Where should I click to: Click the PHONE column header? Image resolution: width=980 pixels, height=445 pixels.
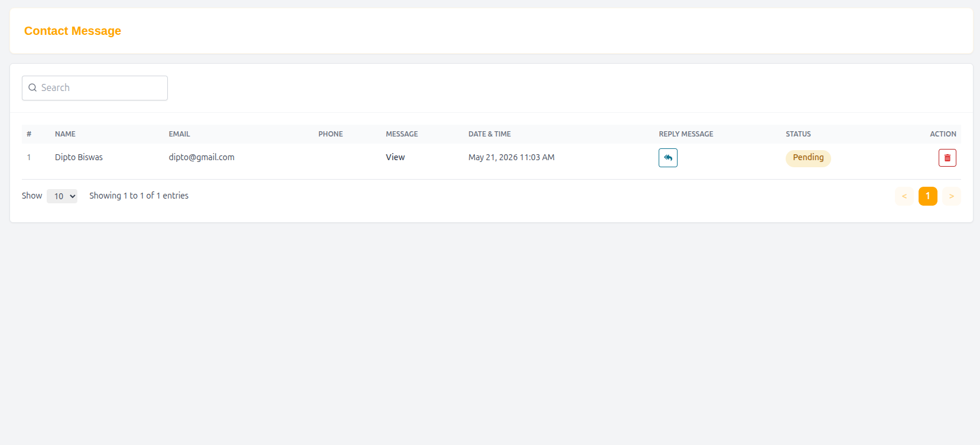[x=331, y=134]
